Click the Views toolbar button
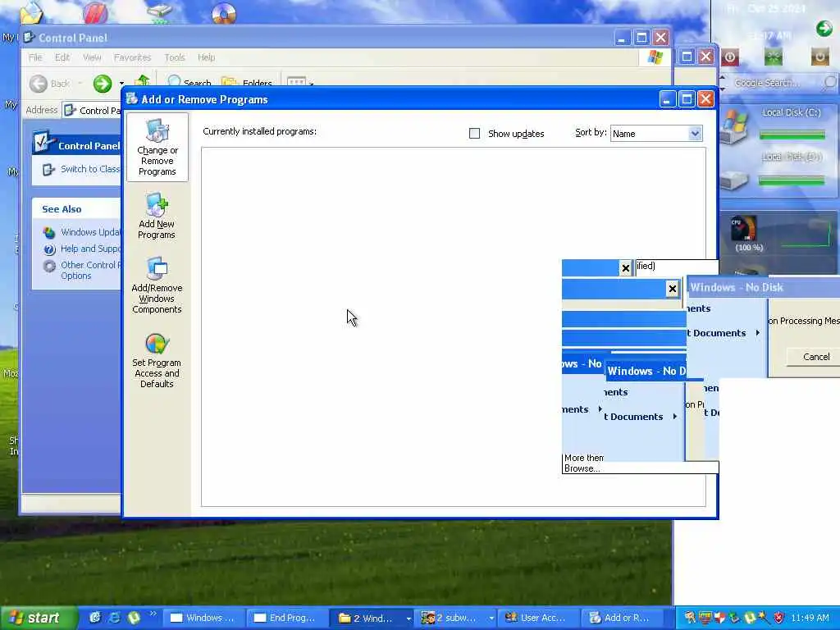Image resolution: width=840 pixels, height=630 pixels. coord(300,82)
